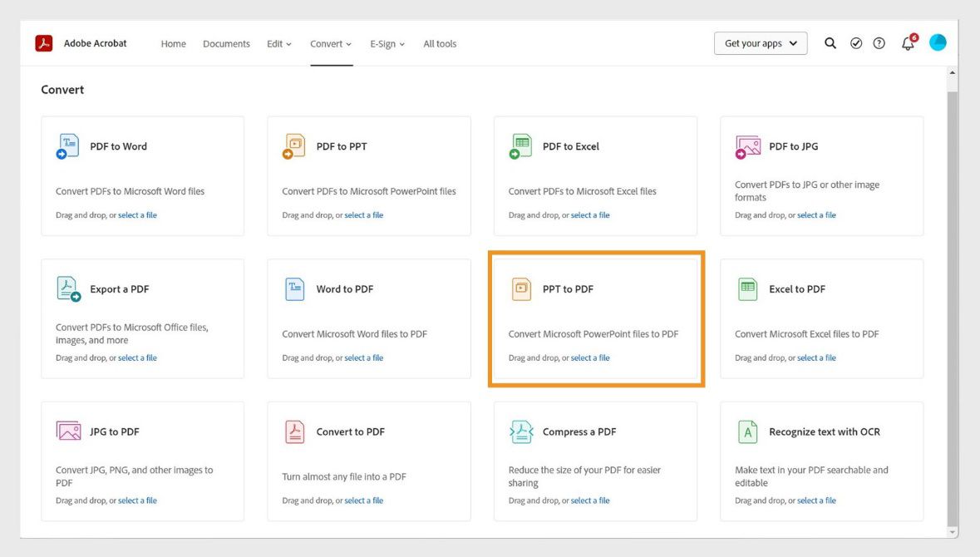980x557 pixels.
Task: Open the Compress a PDF tool icon
Action: [x=520, y=431]
